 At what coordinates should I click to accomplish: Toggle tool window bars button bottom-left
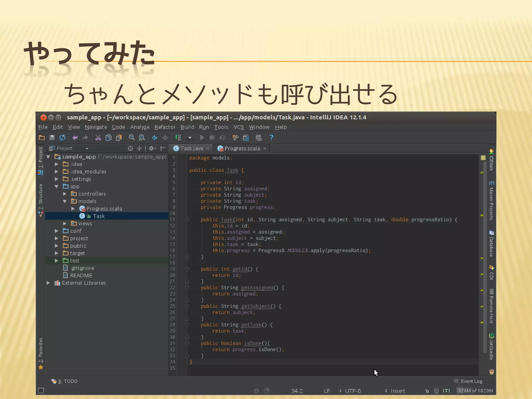(x=41, y=390)
